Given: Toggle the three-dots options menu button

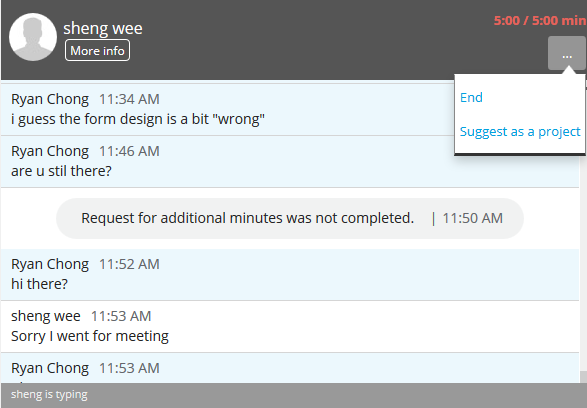Looking at the screenshot, I should pos(567,53).
